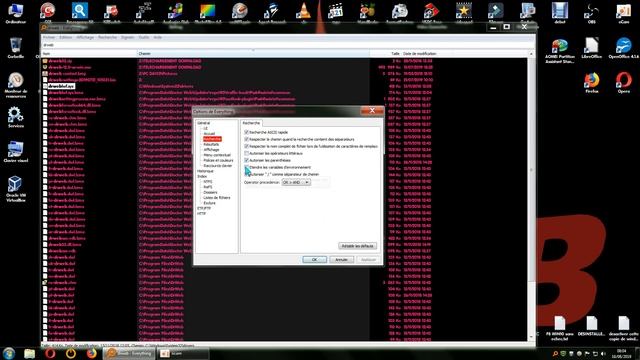Toggle Respecter le nom complet de fichier checkbox
The height and width of the screenshot is (360, 640).
[247, 146]
